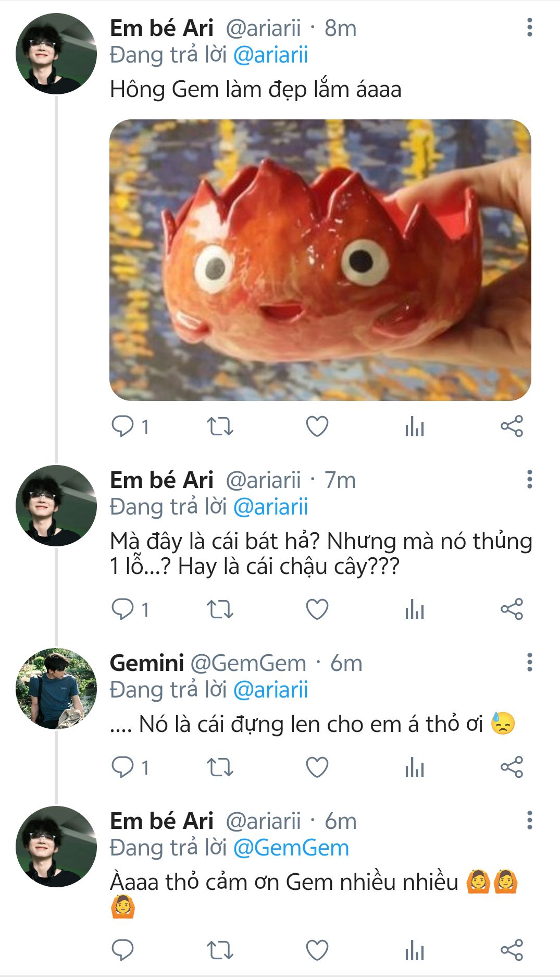Open Em bé Ari's avatar on first tweet
Screen dimensions: 560x978
click(56, 54)
